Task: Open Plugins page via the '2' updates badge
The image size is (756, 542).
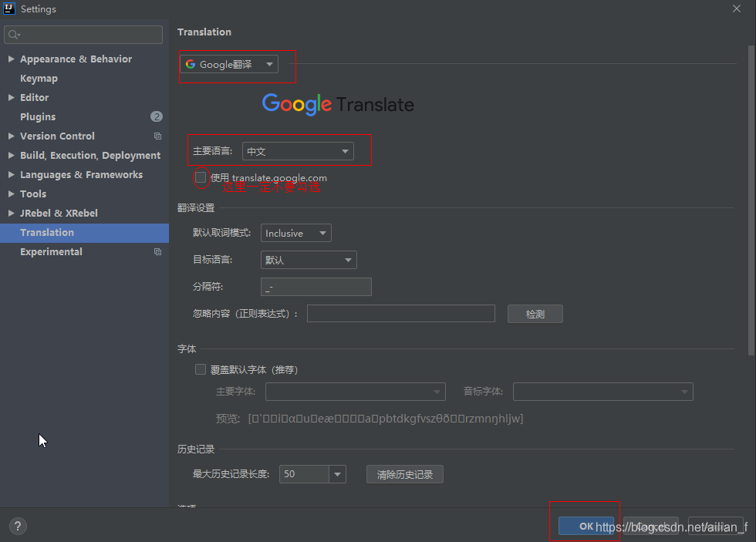Action: tap(157, 116)
